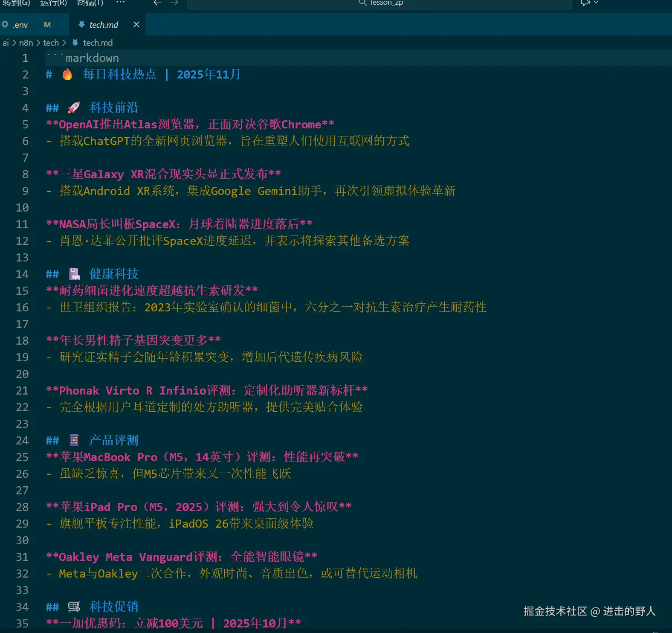
Task: Click the search magnifier icon
Action: pos(362,3)
